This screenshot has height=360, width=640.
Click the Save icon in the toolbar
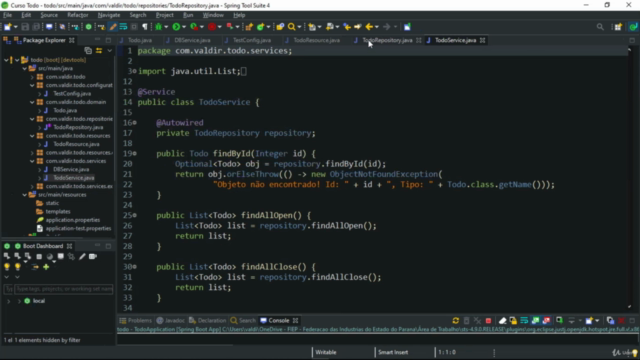25,27
